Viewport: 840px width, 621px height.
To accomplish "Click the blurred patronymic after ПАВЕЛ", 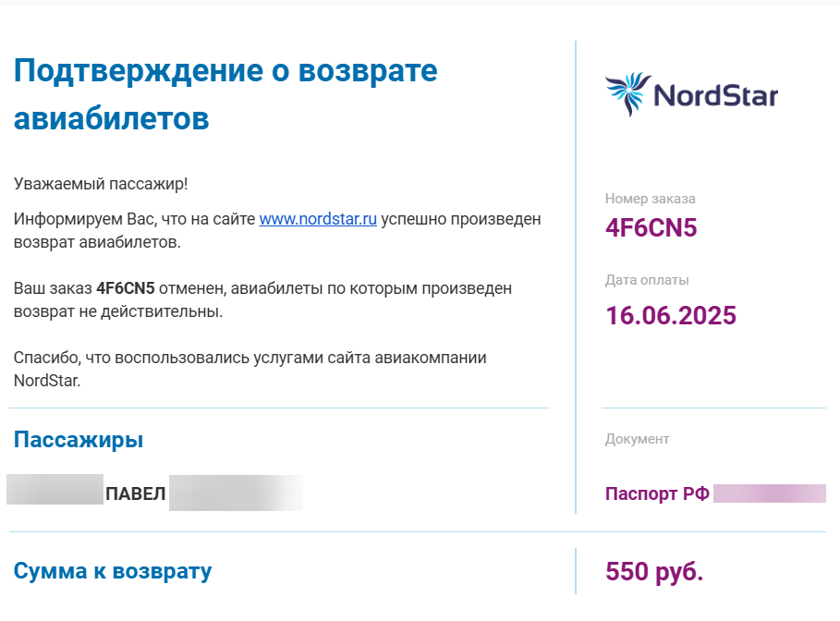I will tap(237, 493).
